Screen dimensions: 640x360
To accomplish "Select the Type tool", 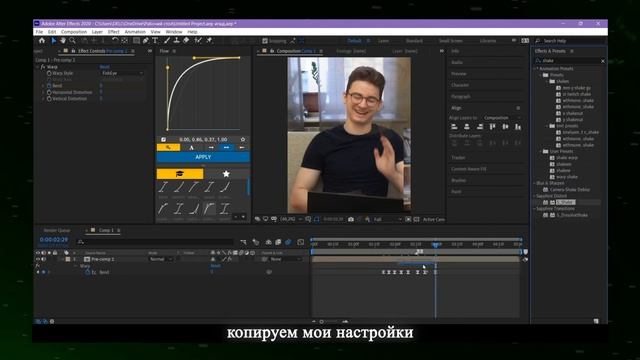I will coord(156,40).
